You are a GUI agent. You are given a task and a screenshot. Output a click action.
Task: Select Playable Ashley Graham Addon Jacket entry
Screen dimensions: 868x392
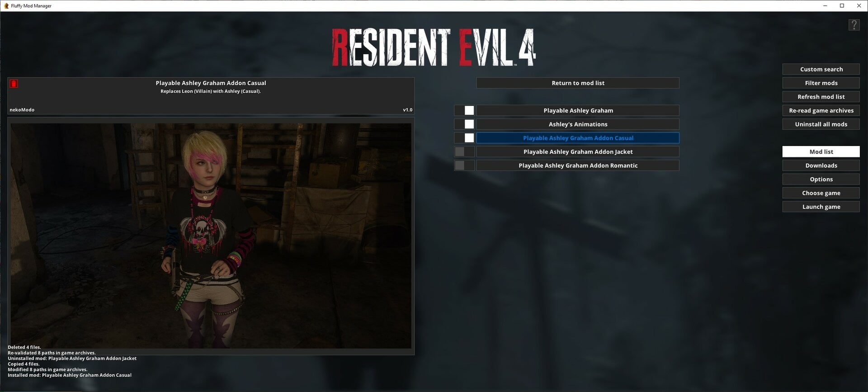point(578,152)
